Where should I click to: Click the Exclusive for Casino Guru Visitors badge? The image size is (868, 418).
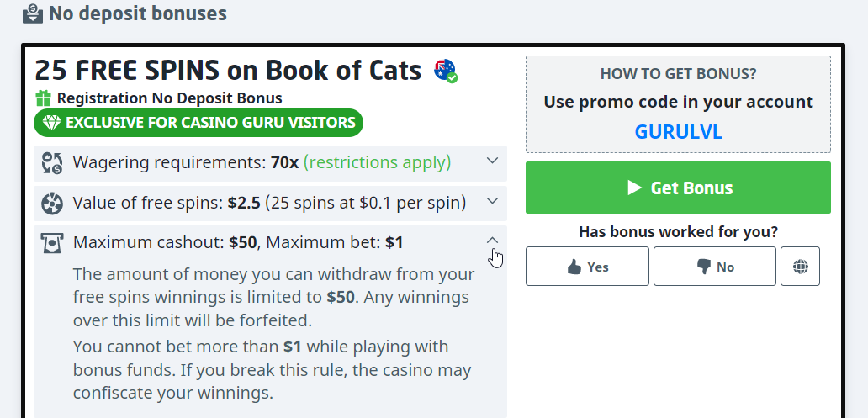pos(198,123)
